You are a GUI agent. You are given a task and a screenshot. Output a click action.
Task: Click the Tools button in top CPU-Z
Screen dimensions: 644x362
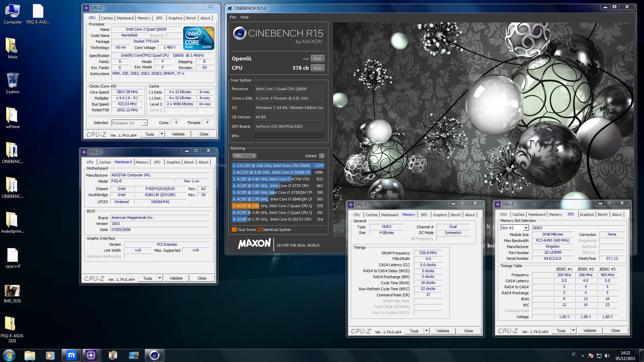[150, 134]
